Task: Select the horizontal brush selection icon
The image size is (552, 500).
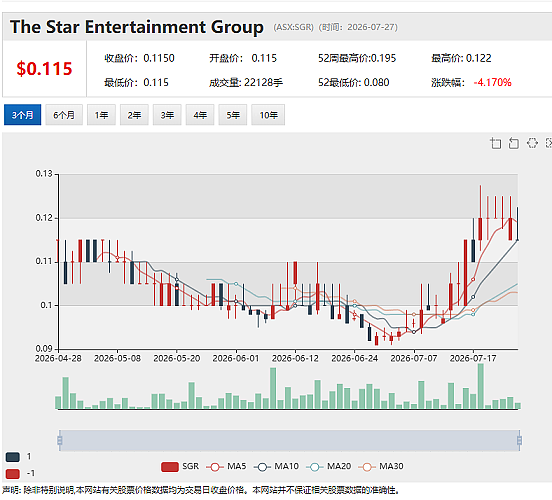Action: [532, 143]
